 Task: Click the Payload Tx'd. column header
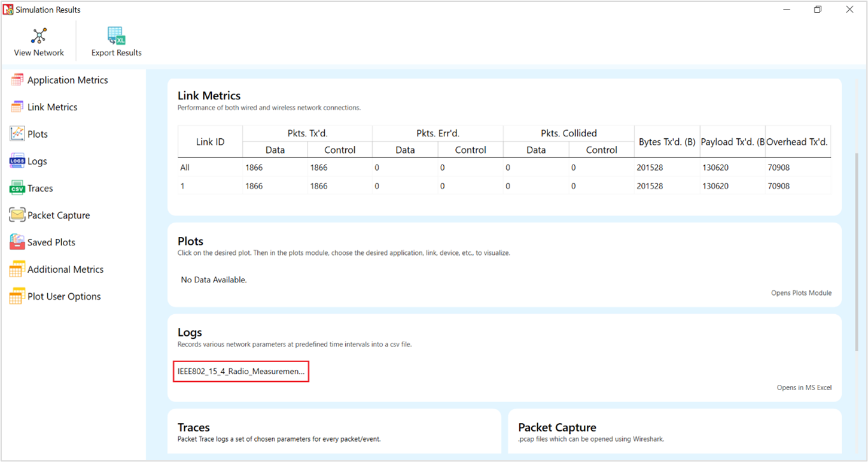(x=732, y=142)
